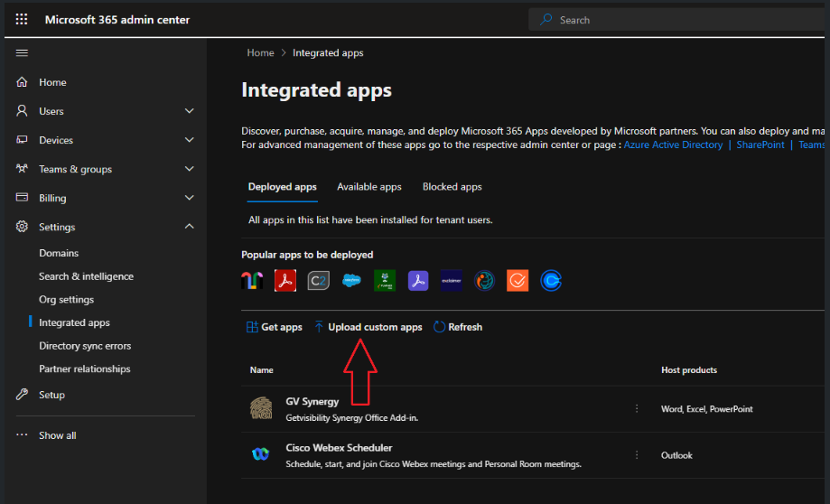Open more options for GV Synergy

point(637,408)
